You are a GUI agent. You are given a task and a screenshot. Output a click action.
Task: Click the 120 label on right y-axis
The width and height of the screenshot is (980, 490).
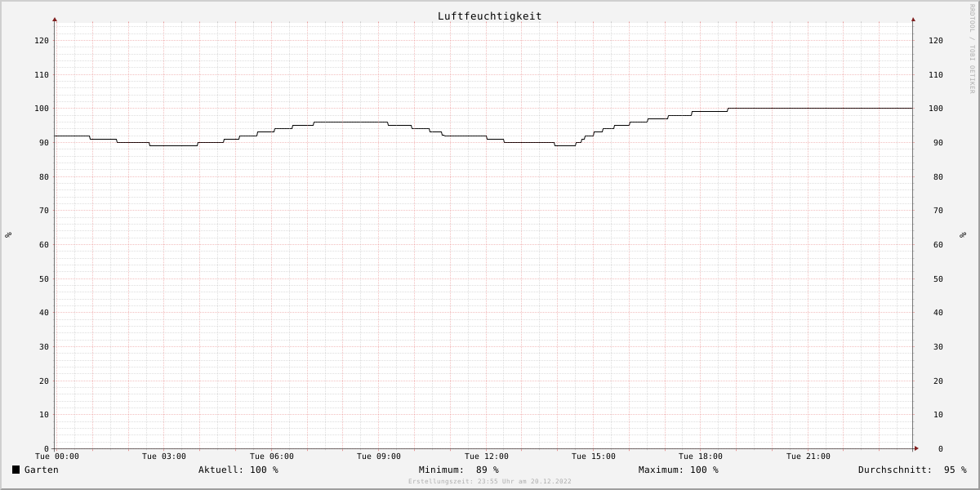(x=936, y=41)
